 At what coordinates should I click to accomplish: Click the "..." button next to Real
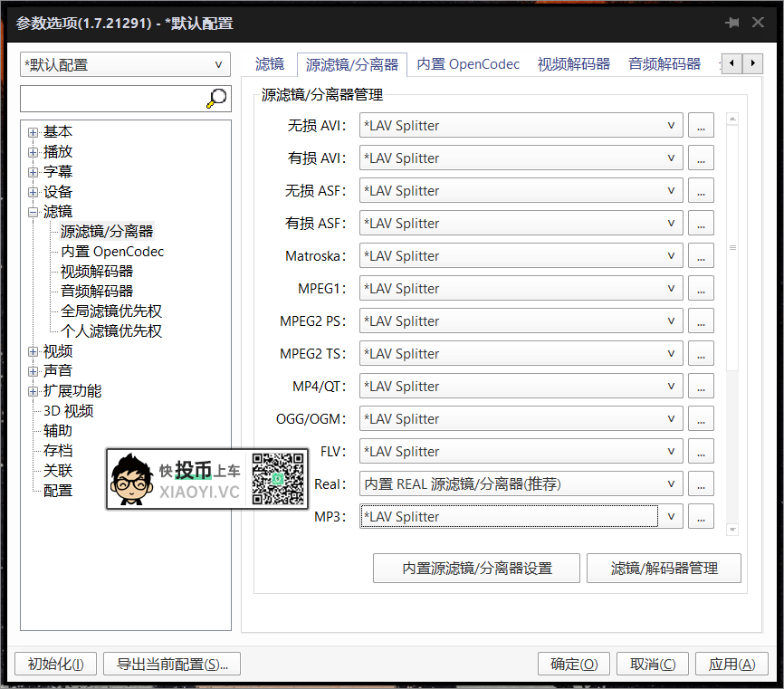(x=701, y=483)
